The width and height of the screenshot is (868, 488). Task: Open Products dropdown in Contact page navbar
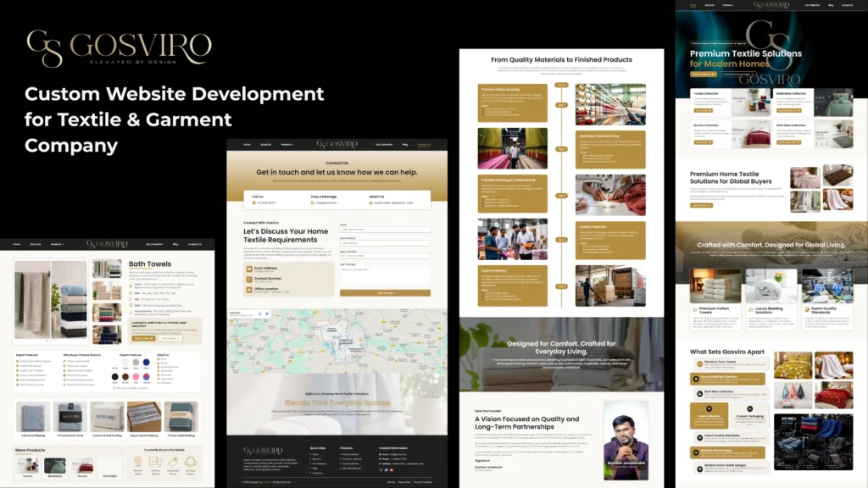[287, 144]
